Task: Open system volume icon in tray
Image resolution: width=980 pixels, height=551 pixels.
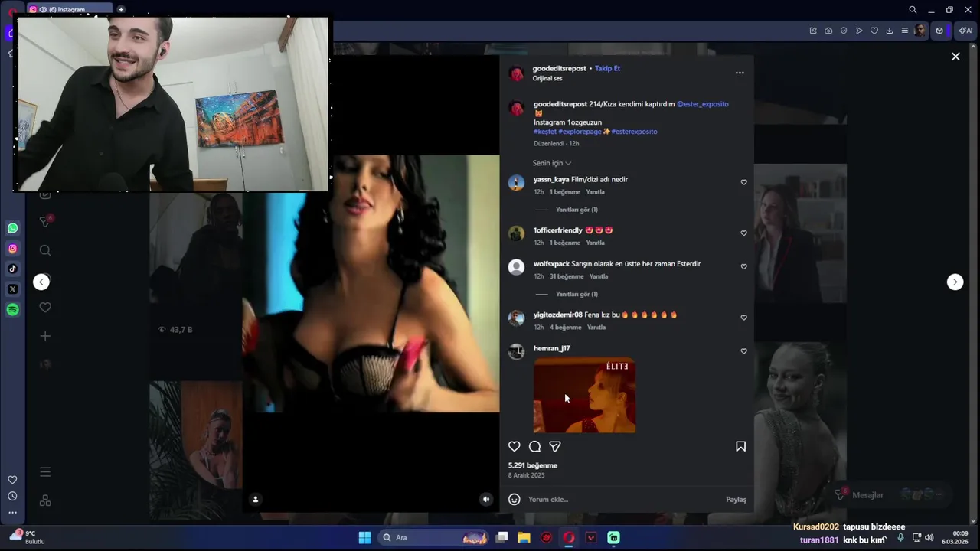Action: (x=929, y=537)
